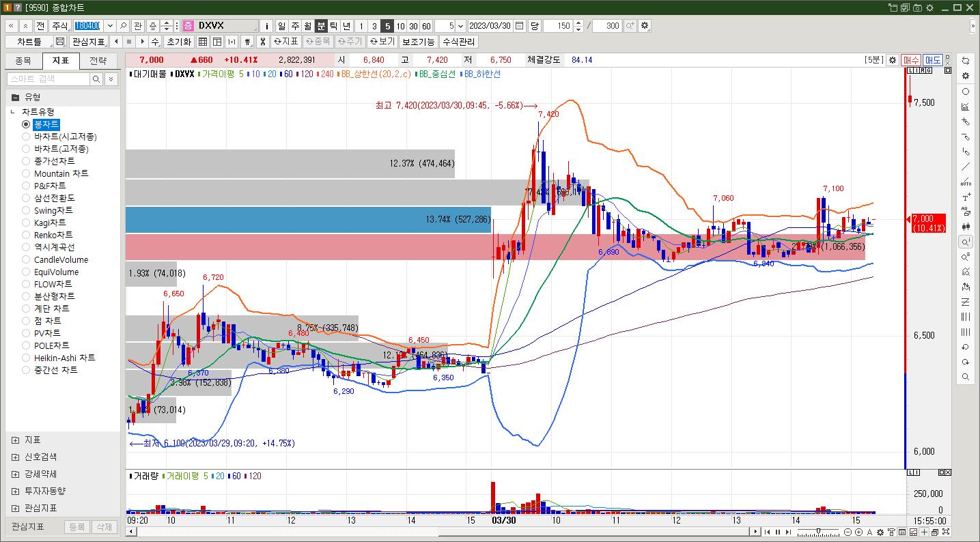Click the zoom out minus circle icon

click(848, 532)
